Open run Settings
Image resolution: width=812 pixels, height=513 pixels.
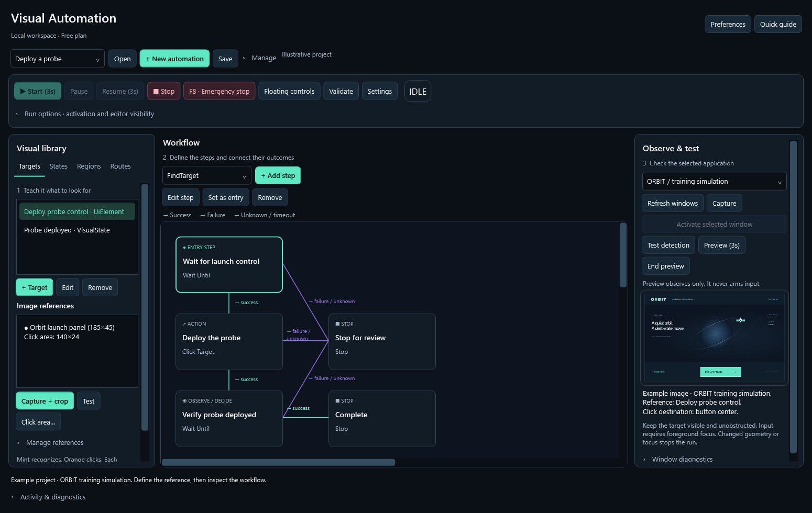(x=380, y=91)
